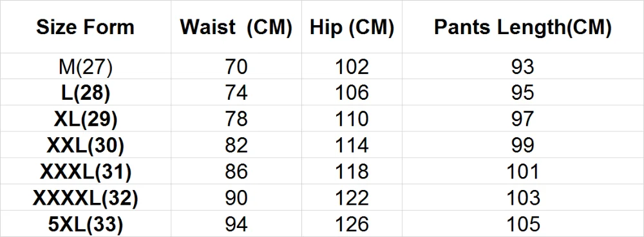Viewport: 644px width, 237px height.
Task: Click the Pants Length(CM) header
Action: coord(522,27)
